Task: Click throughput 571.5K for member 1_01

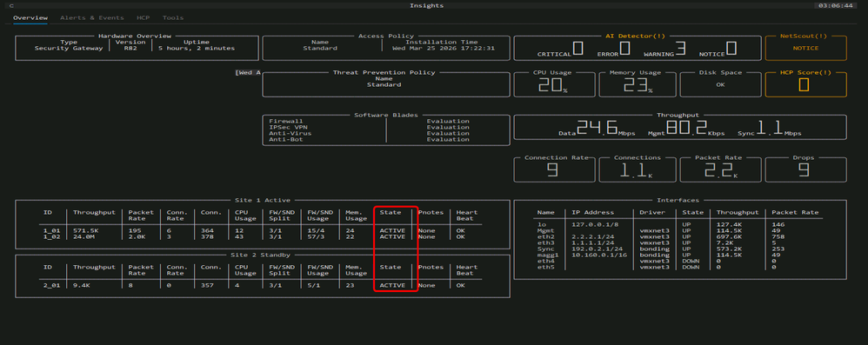Action: pos(86,230)
